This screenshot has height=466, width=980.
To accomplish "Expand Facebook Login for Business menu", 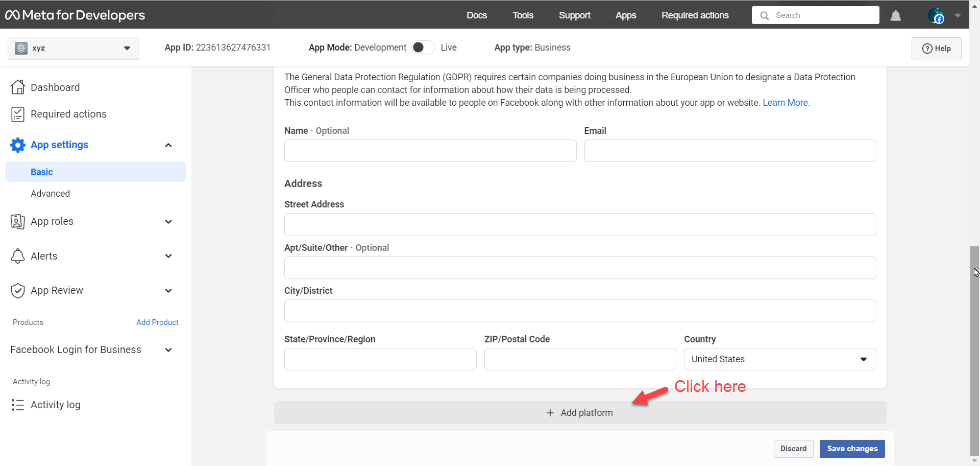I will [168, 350].
